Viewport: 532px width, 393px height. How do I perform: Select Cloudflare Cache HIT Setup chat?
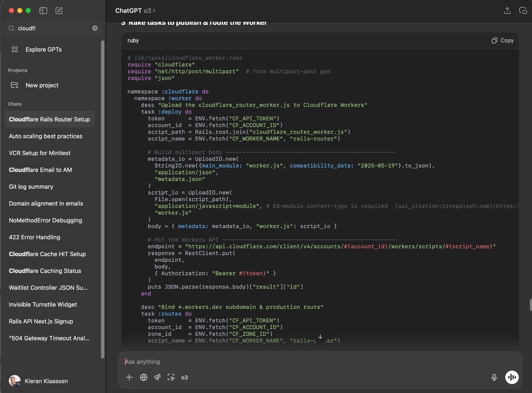(47, 254)
